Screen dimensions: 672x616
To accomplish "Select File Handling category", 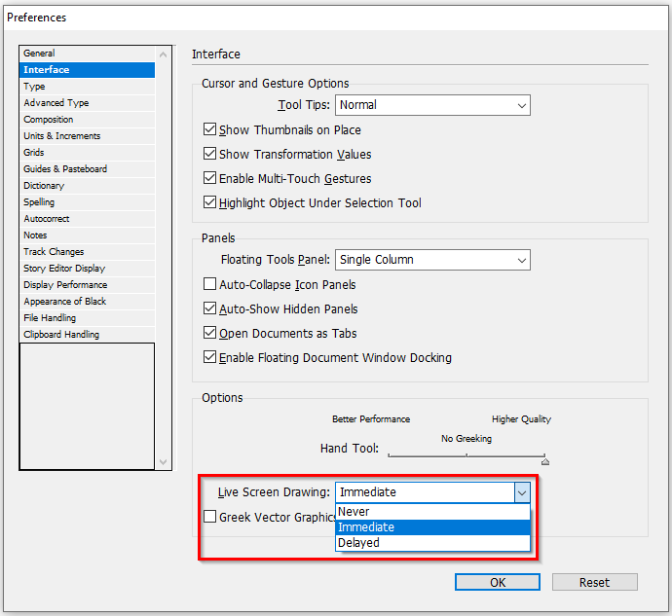I will (x=87, y=318).
